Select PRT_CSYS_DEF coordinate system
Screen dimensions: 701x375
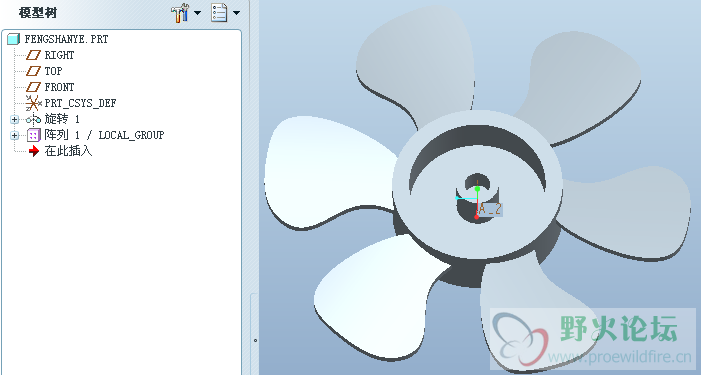tap(80, 103)
